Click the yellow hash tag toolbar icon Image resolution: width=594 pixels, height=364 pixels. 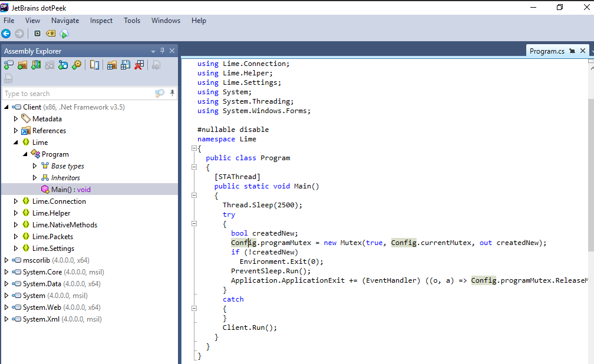51,34
